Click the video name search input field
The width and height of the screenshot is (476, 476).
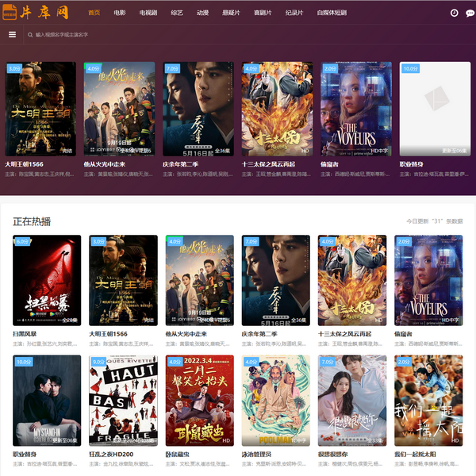[x=159, y=35]
